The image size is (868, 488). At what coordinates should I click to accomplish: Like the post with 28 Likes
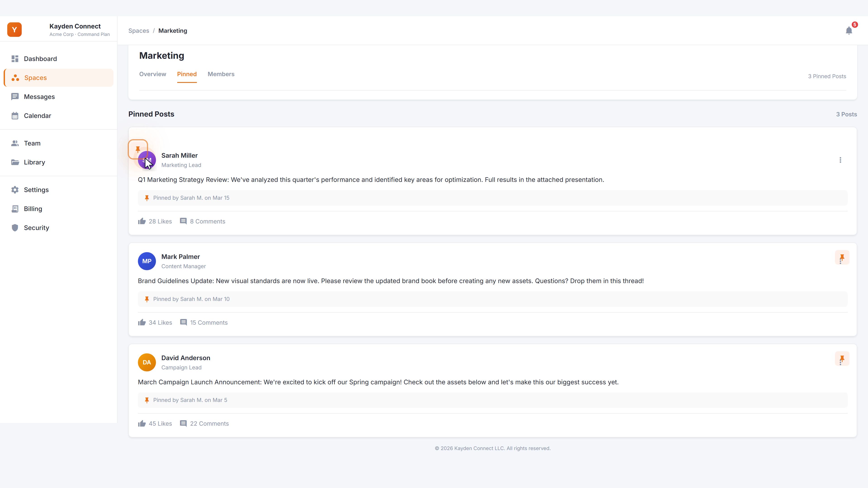click(155, 221)
